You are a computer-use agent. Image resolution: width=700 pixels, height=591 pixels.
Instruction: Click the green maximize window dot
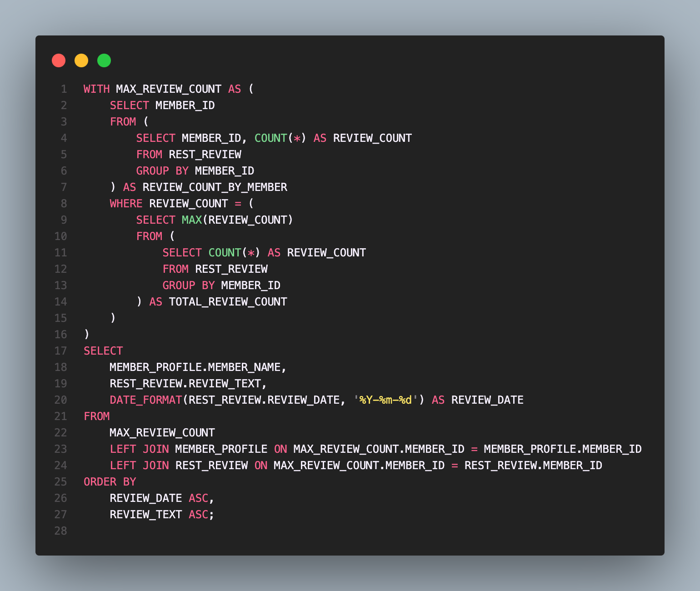[104, 60]
